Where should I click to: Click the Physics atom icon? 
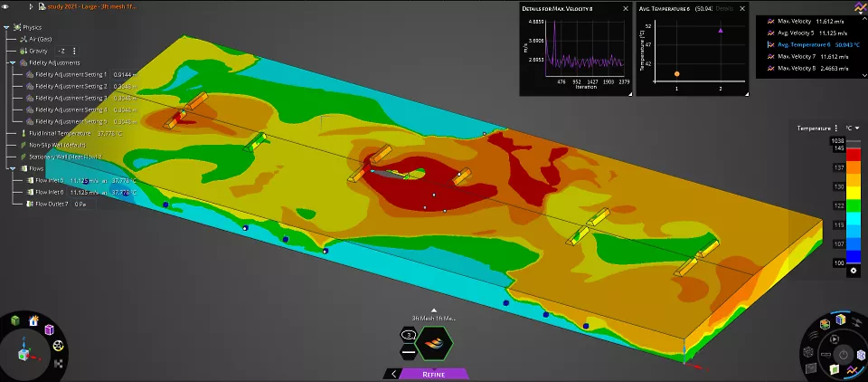click(x=17, y=27)
